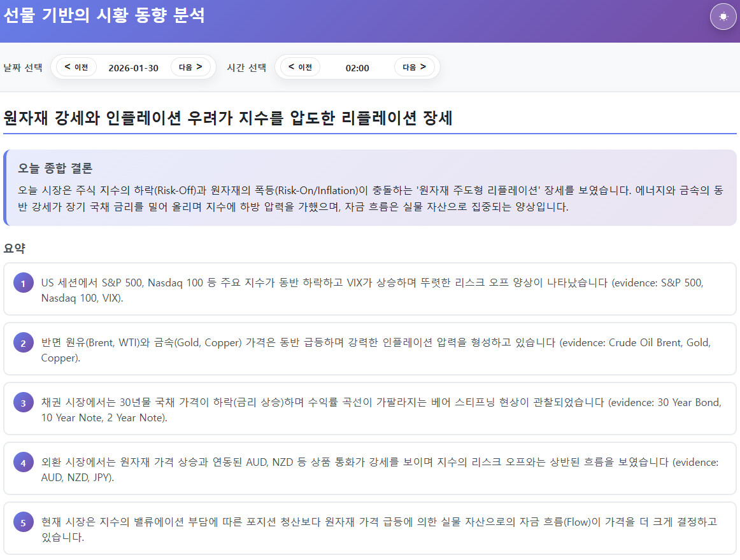Select number 3 badge in summary list
740x560 pixels.
[24, 403]
